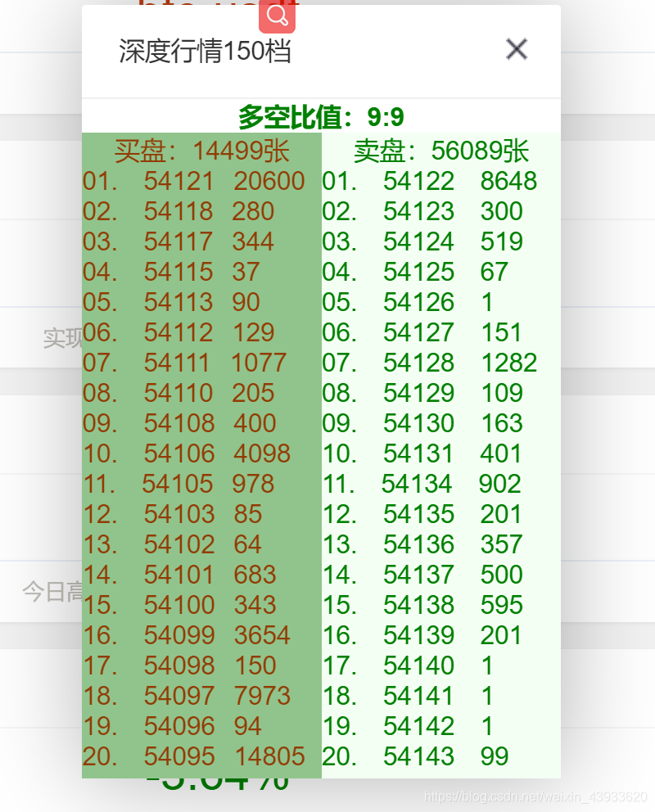Click sell quantity 8648
Screen dimensions: 655x812
[x=508, y=181]
